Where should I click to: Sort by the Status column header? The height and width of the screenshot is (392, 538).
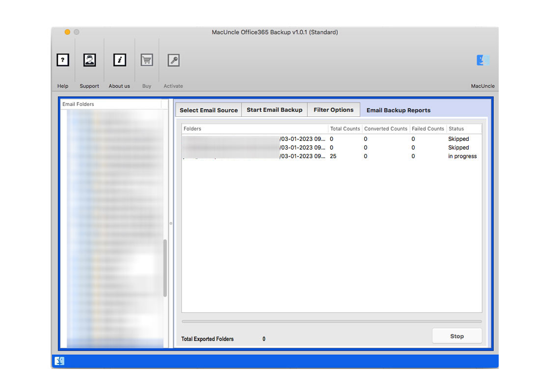click(464, 129)
